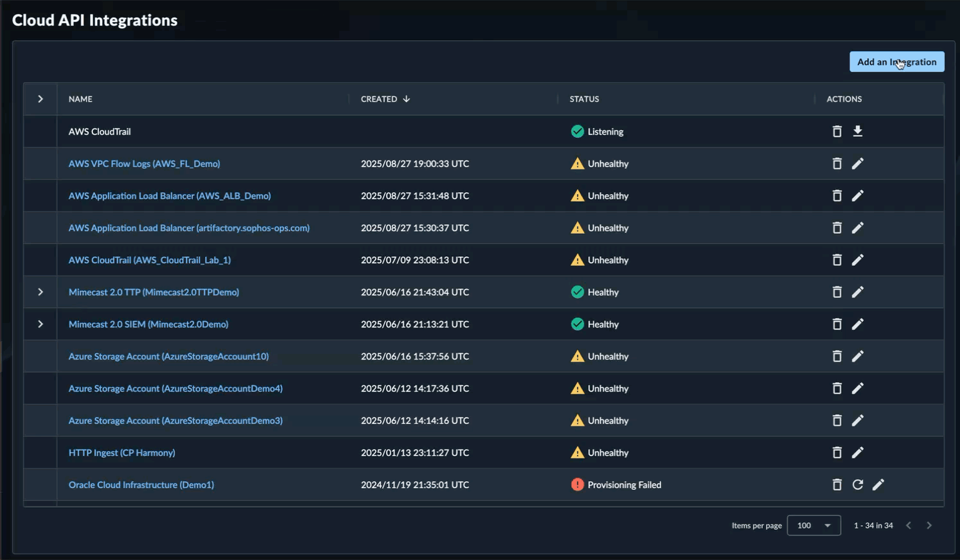Delete the Mimecast 2.0 SIEM integration
The image size is (960, 560).
pos(837,324)
